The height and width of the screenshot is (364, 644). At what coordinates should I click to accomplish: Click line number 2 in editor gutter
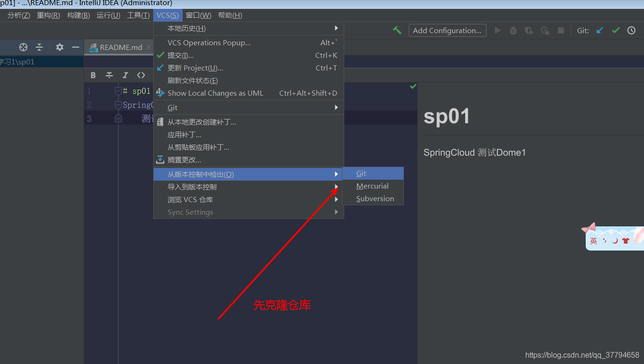tap(89, 105)
